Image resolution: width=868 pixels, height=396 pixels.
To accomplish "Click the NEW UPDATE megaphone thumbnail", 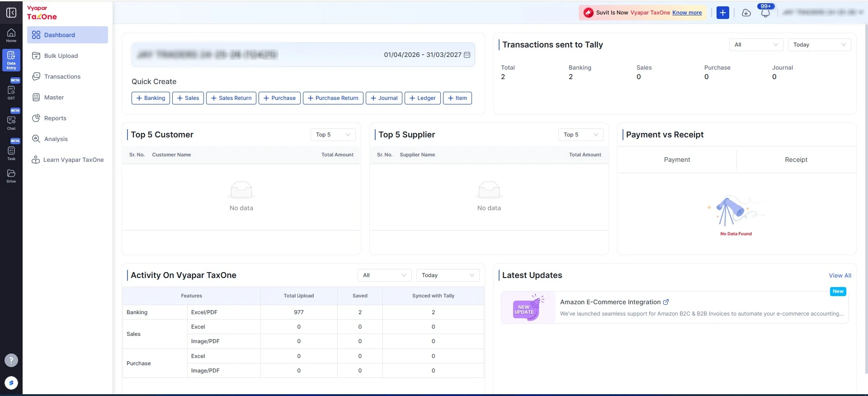I will (x=528, y=307).
